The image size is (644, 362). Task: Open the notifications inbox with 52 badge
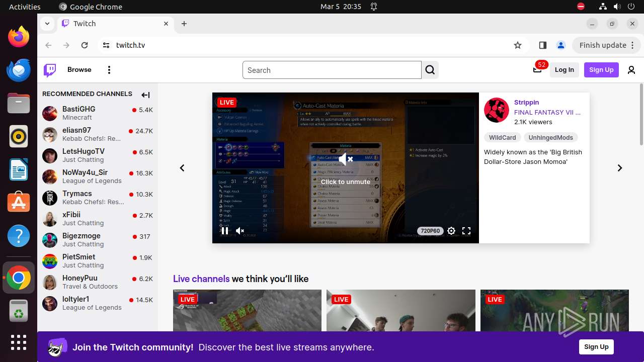pos(537,69)
